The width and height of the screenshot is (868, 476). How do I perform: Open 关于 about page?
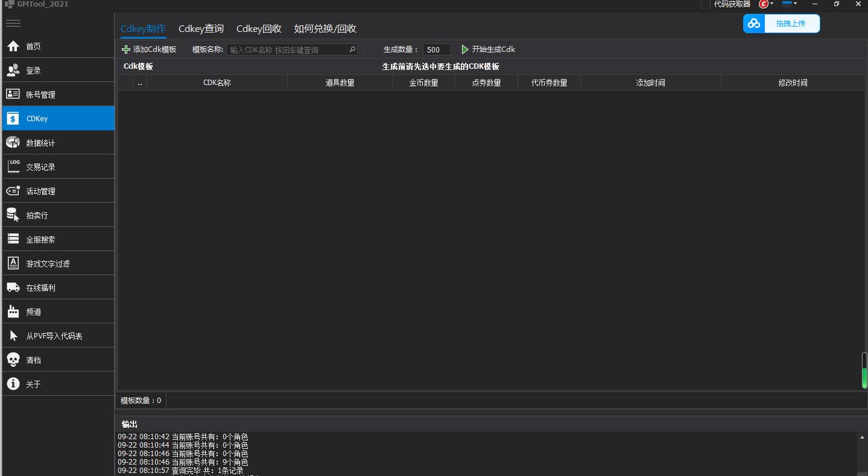(33, 384)
